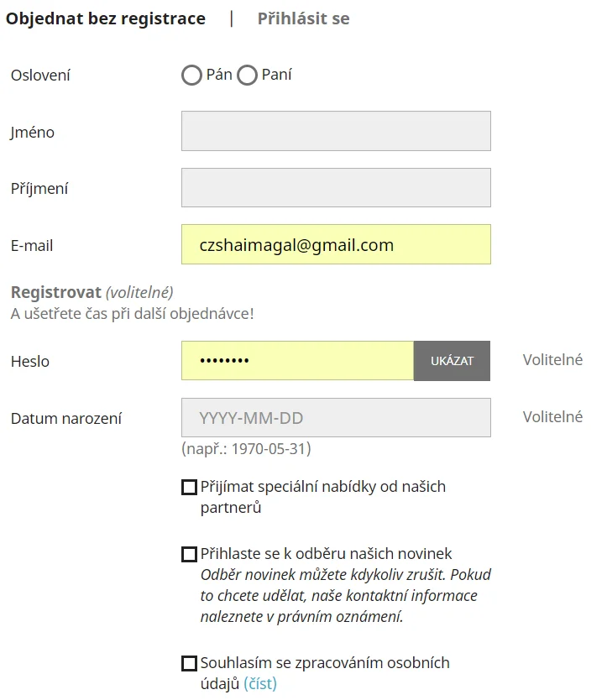Open the "číst" link
Image resolution: width=607 pixels, height=700 pixels.
[x=260, y=683]
